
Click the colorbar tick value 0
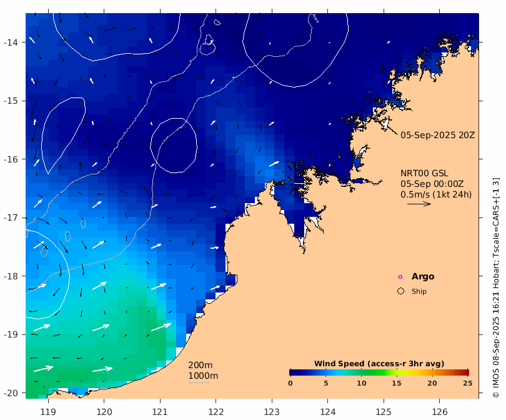[290, 383]
